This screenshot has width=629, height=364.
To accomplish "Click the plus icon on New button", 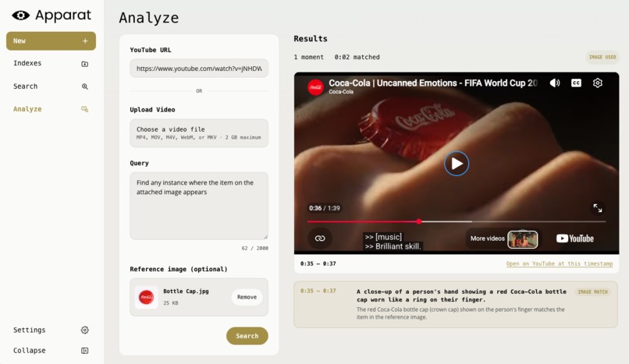I will pos(85,41).
